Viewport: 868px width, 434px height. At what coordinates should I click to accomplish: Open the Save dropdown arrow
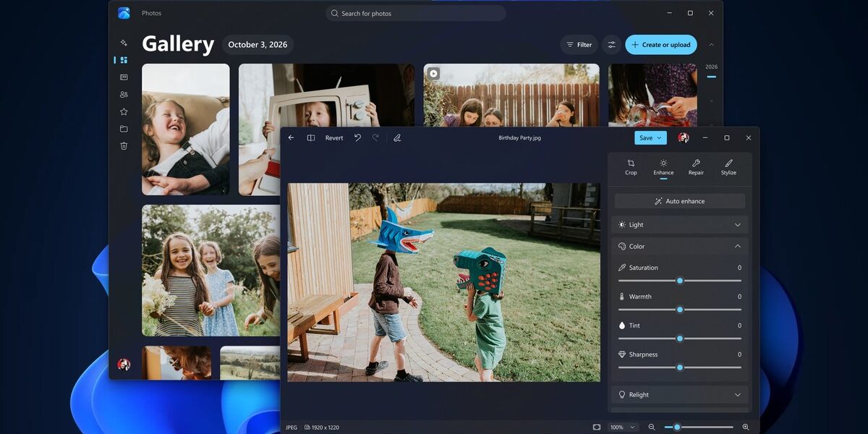[x=659, y=137]
